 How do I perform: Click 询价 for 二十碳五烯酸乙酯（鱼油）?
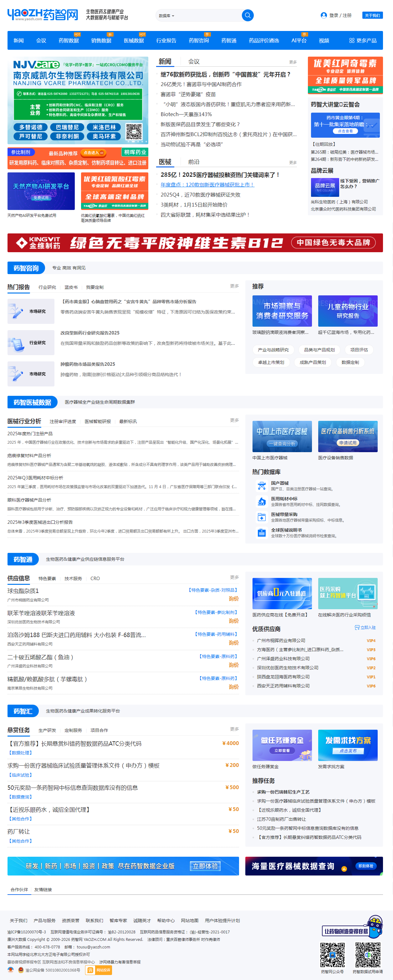pos(234,665)
